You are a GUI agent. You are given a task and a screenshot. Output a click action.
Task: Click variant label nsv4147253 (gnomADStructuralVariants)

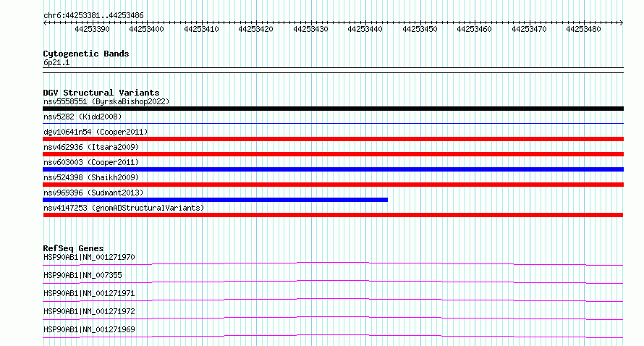point(124,208)
